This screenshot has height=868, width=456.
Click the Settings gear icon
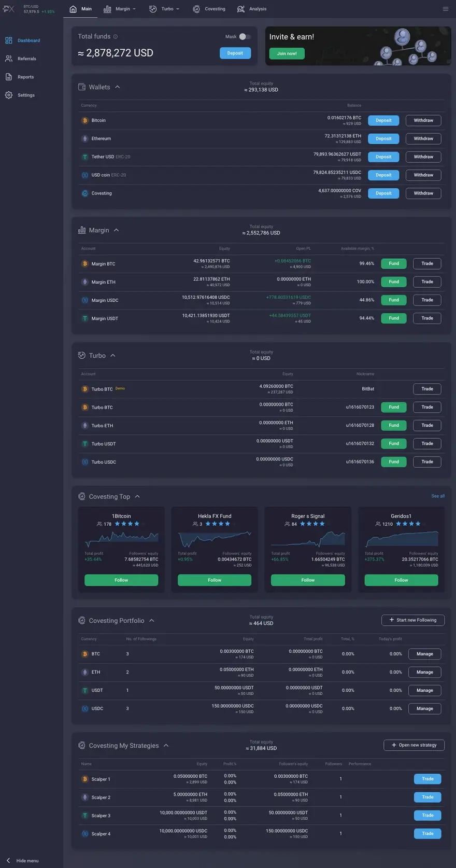click(9, 95)
